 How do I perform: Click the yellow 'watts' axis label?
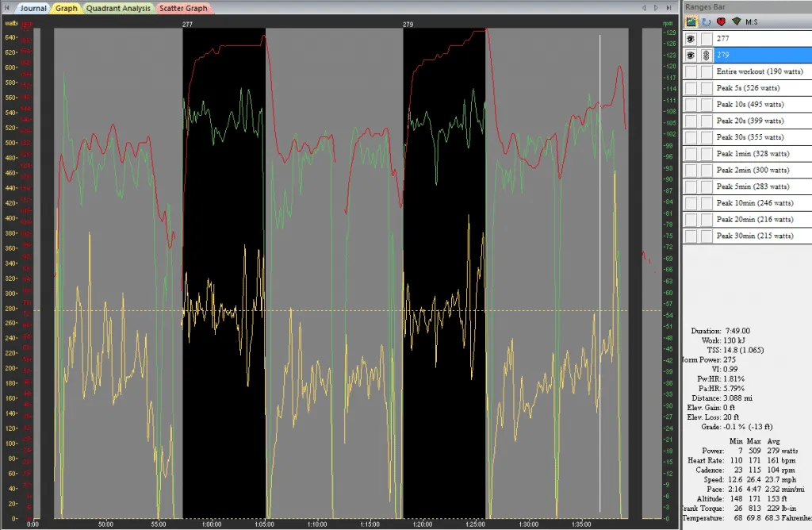11,23
